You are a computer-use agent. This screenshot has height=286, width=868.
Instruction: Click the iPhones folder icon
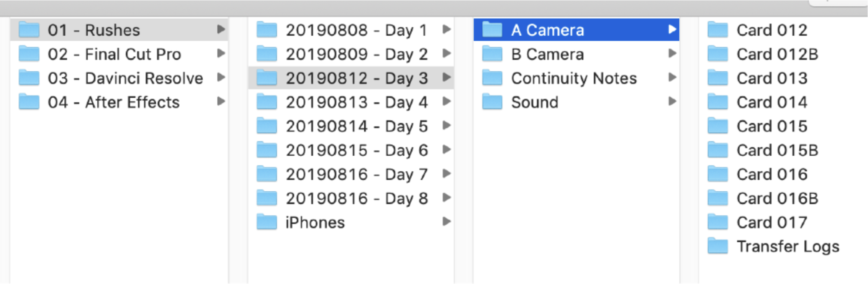point(267,222)
